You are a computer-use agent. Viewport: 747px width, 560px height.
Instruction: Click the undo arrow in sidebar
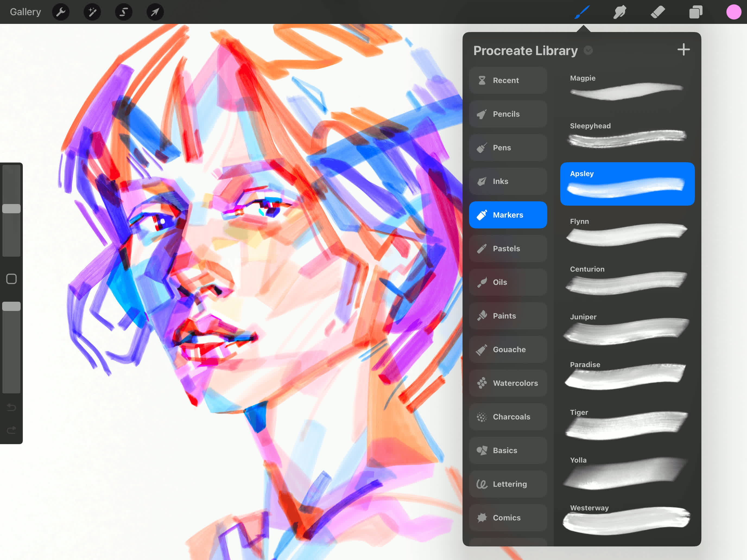coord(11,408)
